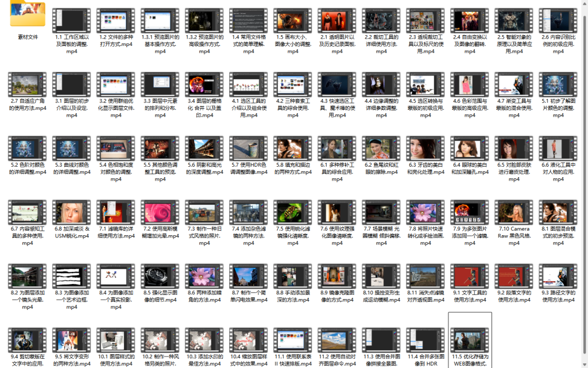Click the 9.1 文字工具的使用方法.mp4 file name
The width and height of the screenshot is (588, 368).
(x=470, y=296)
